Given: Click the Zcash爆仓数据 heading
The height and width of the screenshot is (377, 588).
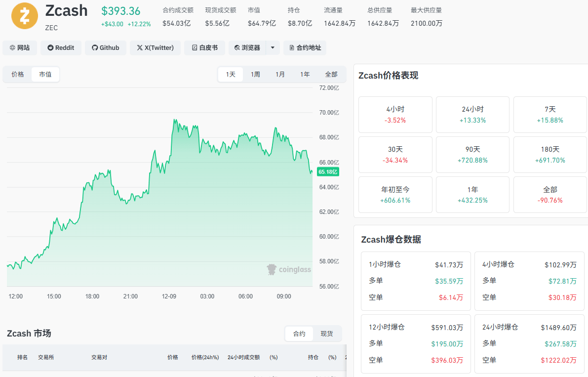Looking at the screenshot, I should pos(391,239).
